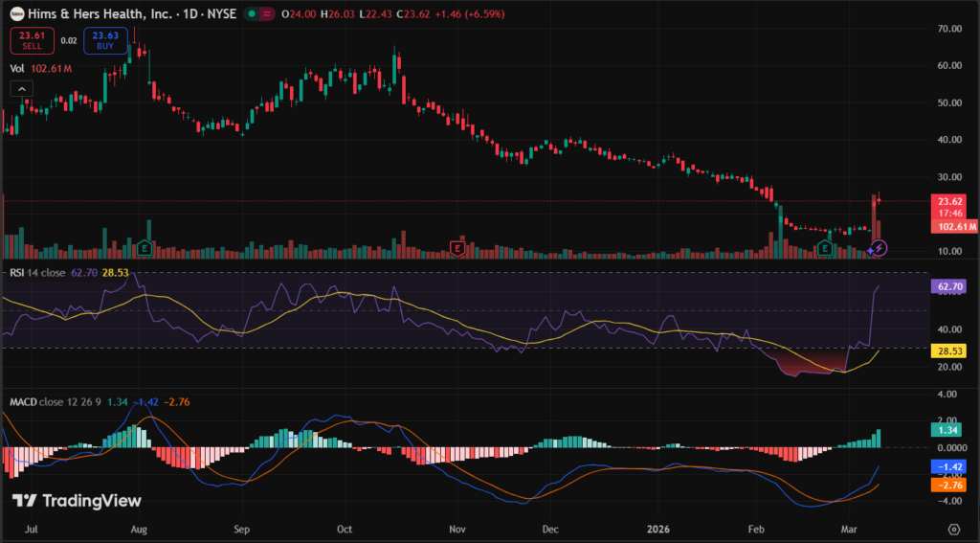Click the red 102.61 M volume axis label
The width and height of the screenshot is (980, 543).
[x=953, y=227]
